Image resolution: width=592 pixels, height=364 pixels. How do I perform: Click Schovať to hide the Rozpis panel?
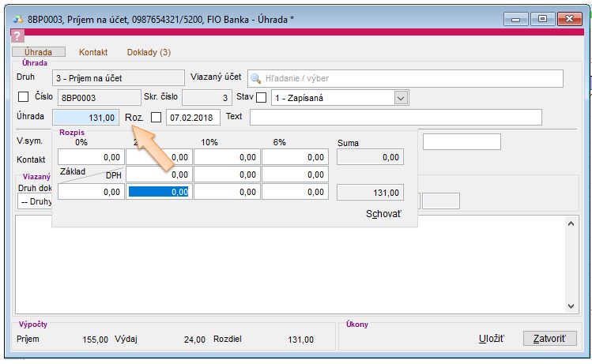383,214
